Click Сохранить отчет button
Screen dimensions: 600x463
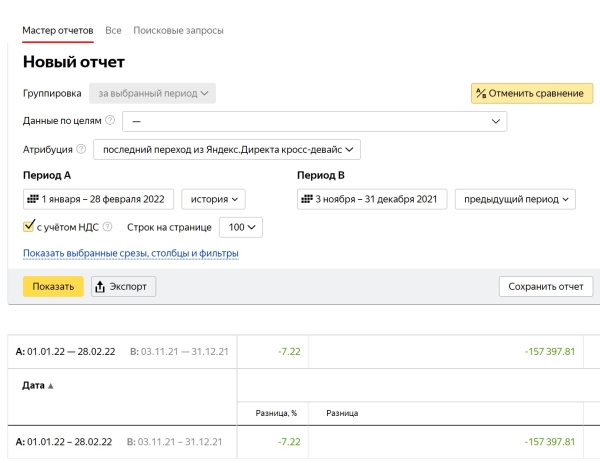click(x=545, y=287)
